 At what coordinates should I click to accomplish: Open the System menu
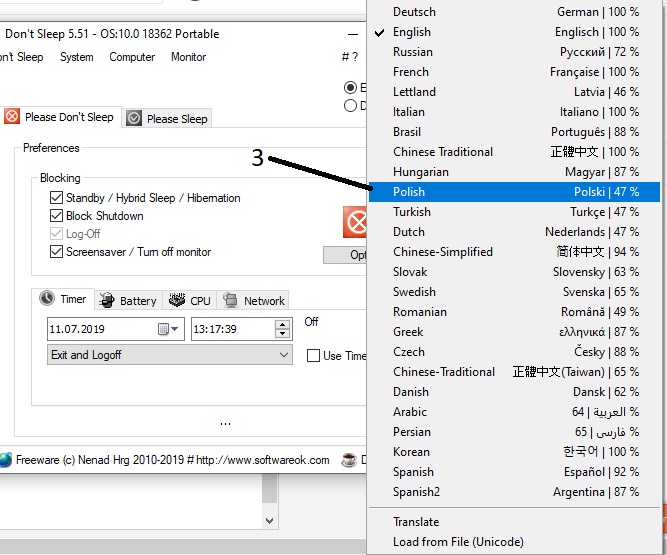click(x=77, y=57)
